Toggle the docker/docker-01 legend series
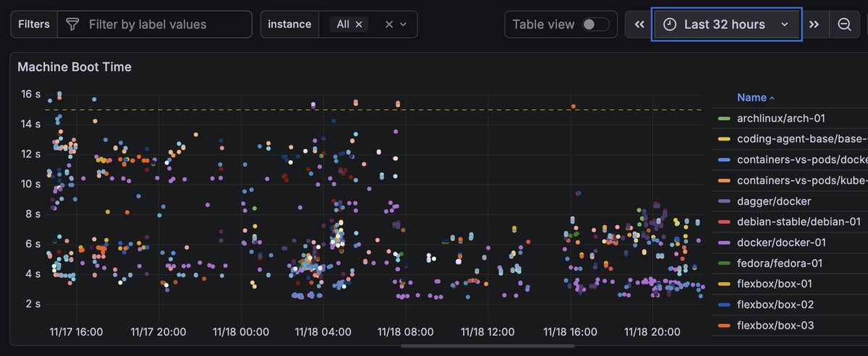The width and height of the screenshot is (868, 356). point(781,242)
